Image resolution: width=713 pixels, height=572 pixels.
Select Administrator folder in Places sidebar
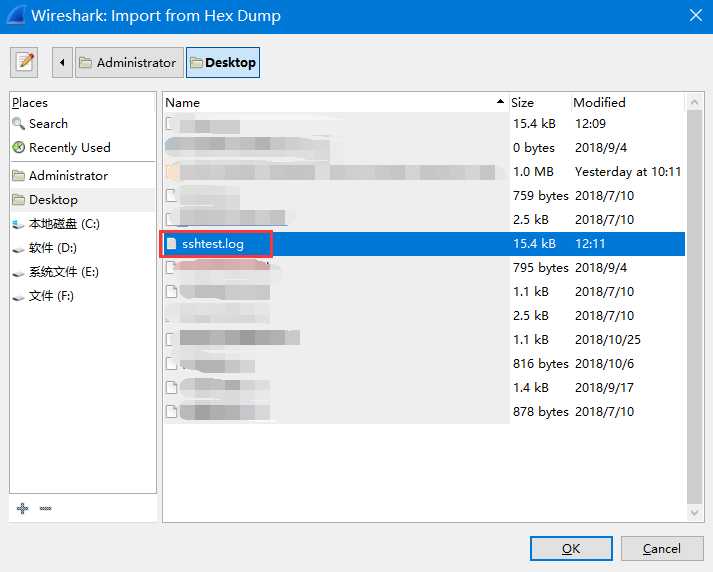[68, 176]
